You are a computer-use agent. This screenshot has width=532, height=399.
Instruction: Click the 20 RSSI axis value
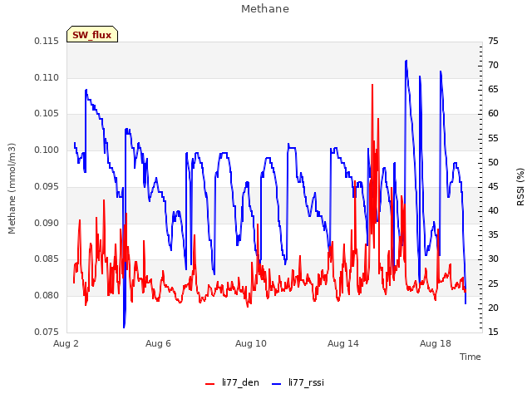point(493,308)
